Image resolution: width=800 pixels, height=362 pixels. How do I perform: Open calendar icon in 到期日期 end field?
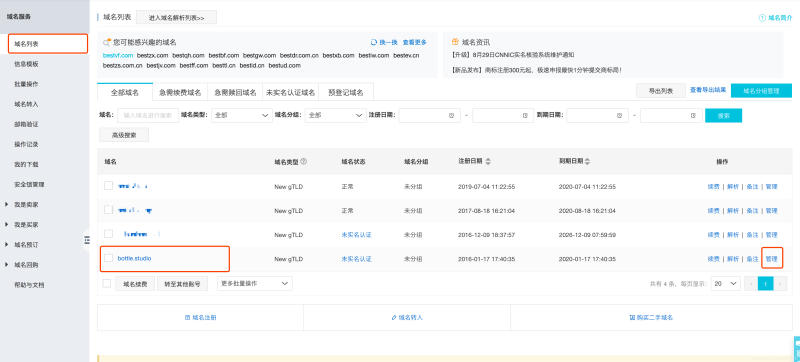(x=693, y=116)
